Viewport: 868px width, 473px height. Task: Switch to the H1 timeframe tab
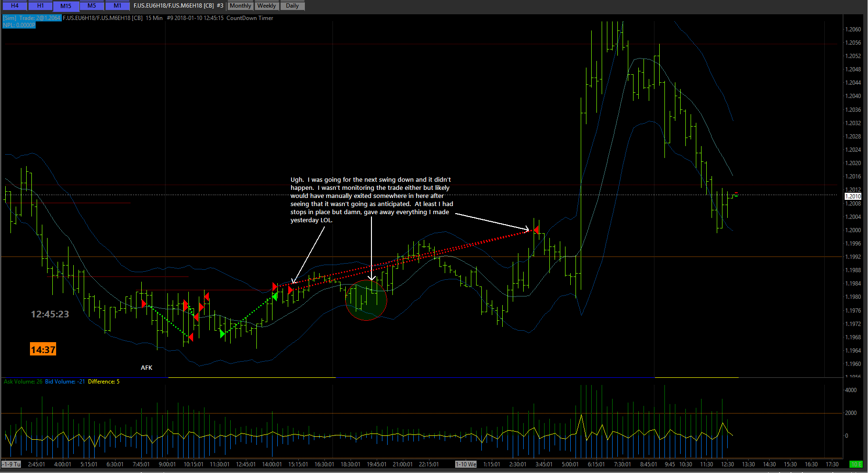[x=40, y=6]
